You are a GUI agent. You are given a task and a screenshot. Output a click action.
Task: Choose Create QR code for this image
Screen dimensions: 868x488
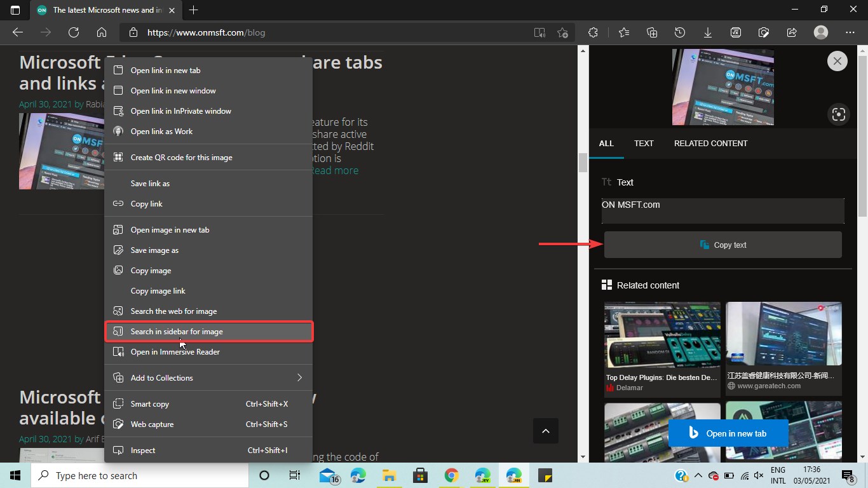[208, 158]
